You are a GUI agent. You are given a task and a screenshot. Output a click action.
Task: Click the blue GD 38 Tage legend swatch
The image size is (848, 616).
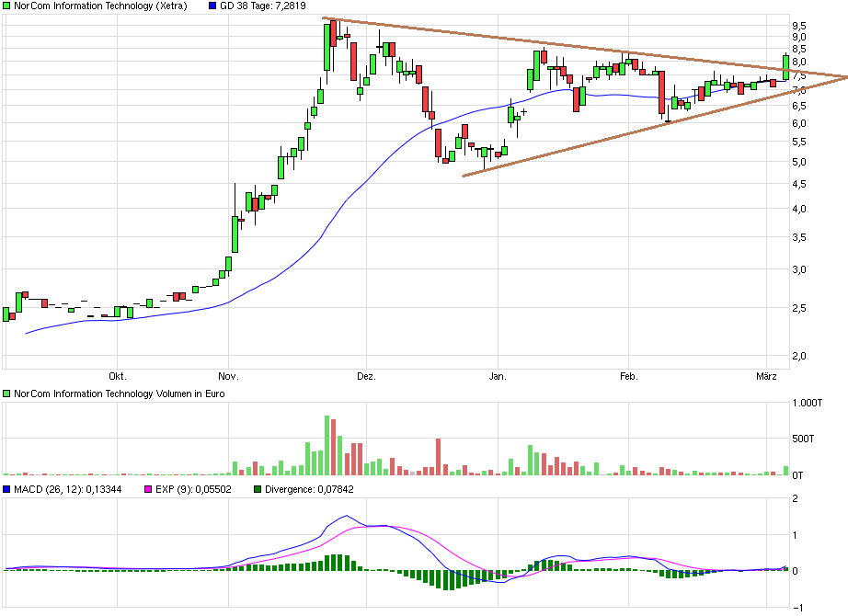pyautogui.click(x=212, y=6)
